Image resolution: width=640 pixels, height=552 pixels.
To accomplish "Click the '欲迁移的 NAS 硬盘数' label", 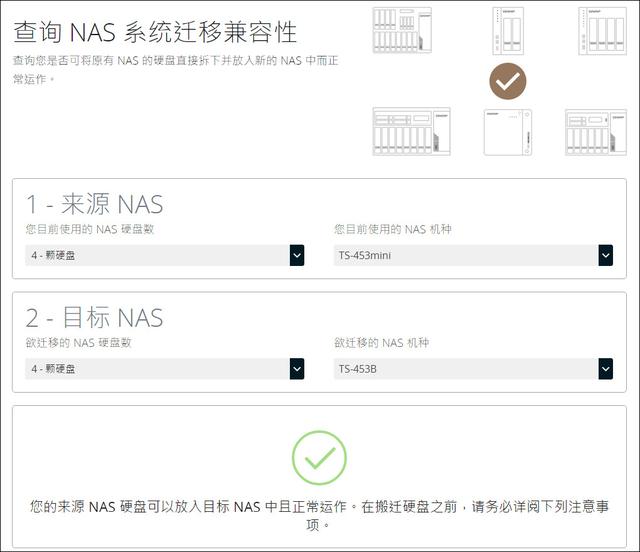I will [x=78, y=343].
